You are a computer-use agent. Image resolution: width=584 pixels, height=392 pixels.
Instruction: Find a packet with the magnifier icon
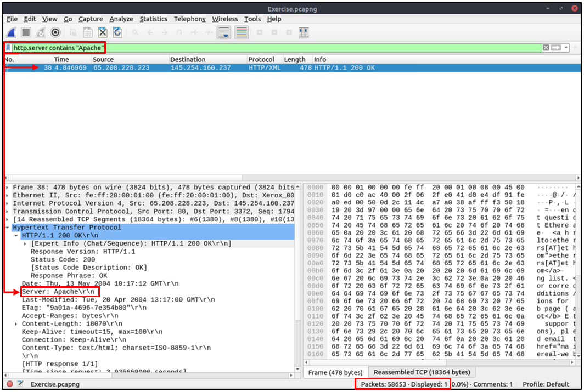pos(135,33)
